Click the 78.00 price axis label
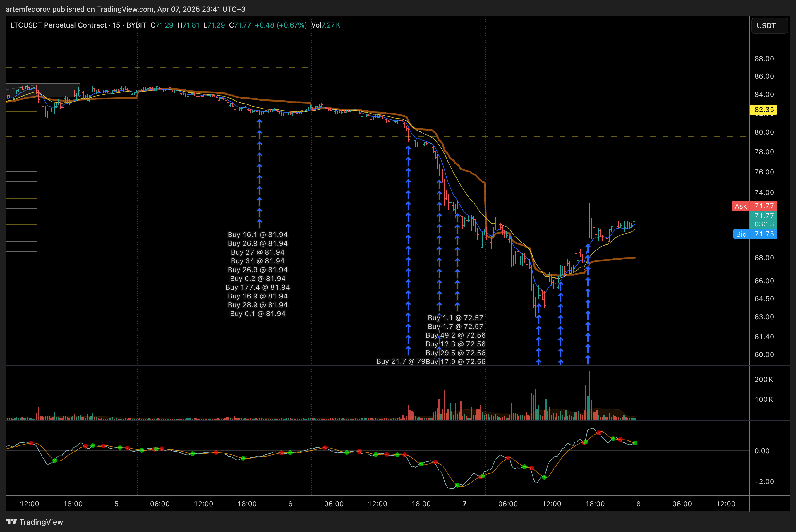Viewport: 796px width, 532px height. click(764, 152)
